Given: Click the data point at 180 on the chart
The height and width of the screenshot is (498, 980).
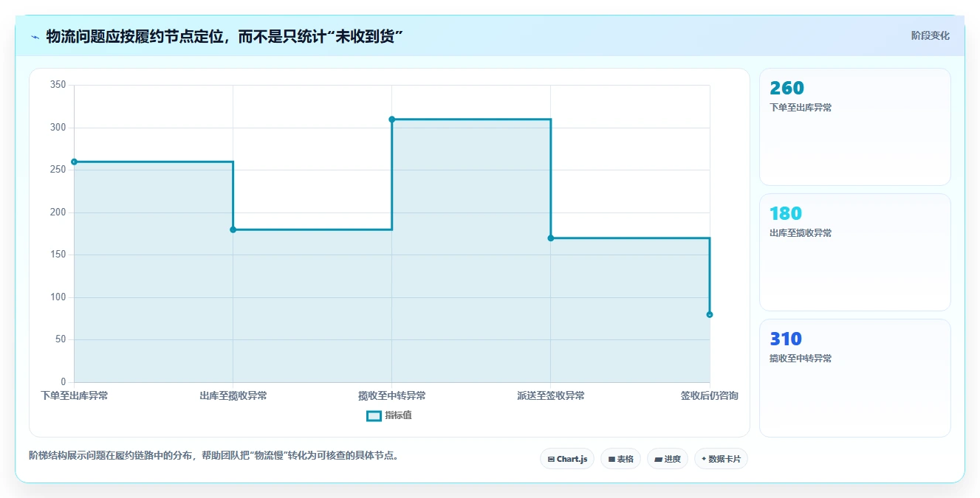Looking at the screenshot, I should click(233, 229).
